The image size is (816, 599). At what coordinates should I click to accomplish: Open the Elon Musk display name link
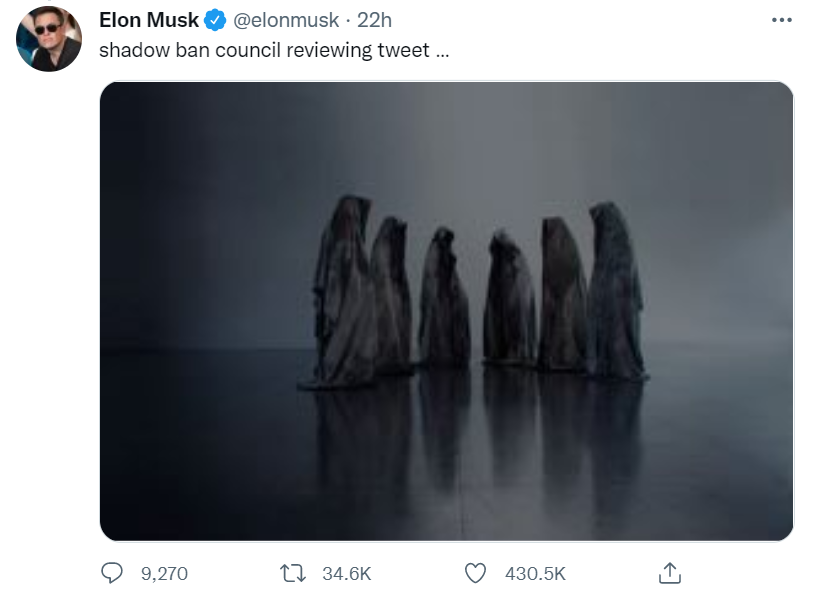point(149,20)
